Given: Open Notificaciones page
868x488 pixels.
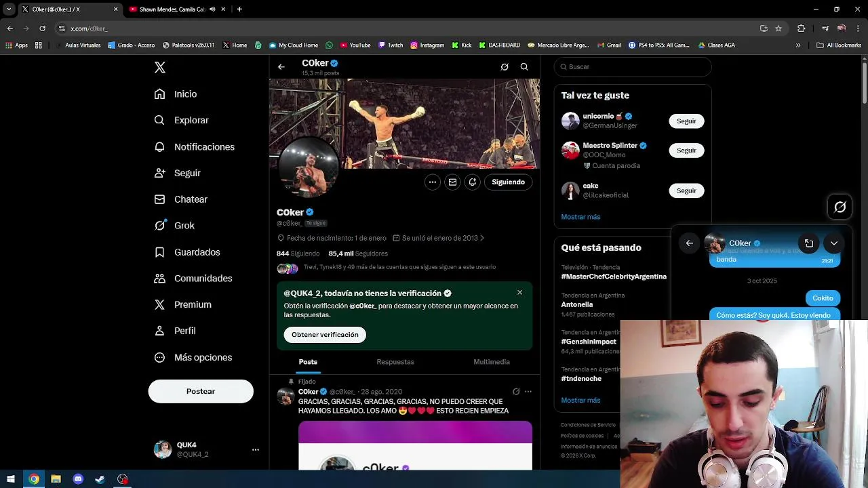Looking at the screenshot, I should 194,146.
